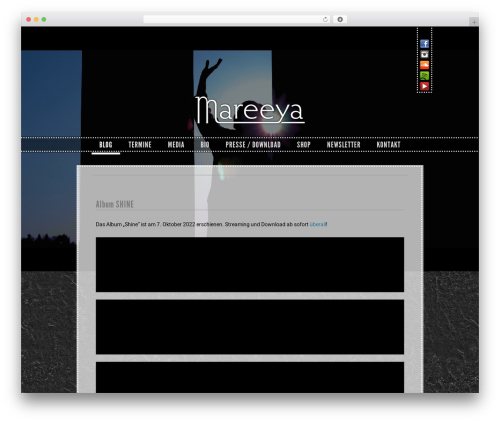Go to the KONTAKT menu item

pyautogui.click(x=389, y=145)
